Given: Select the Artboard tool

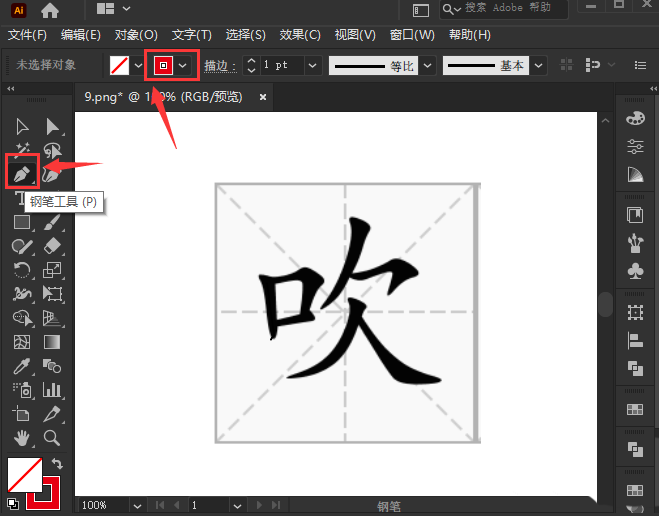Looking at the screenshot, I should point(22,414).
